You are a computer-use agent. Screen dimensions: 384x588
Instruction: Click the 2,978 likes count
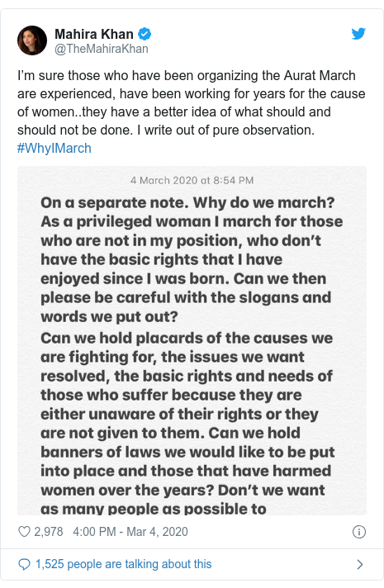point(49,532)
